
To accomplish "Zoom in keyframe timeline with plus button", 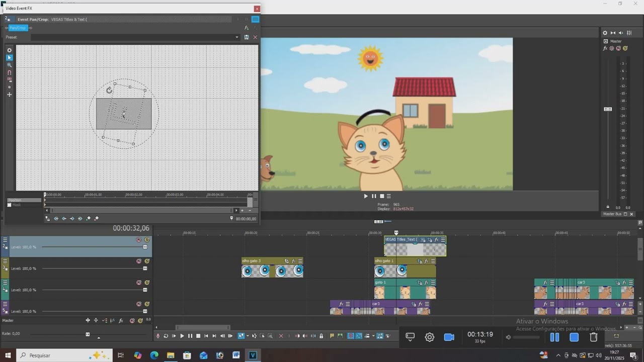I will tap(242, 211).
